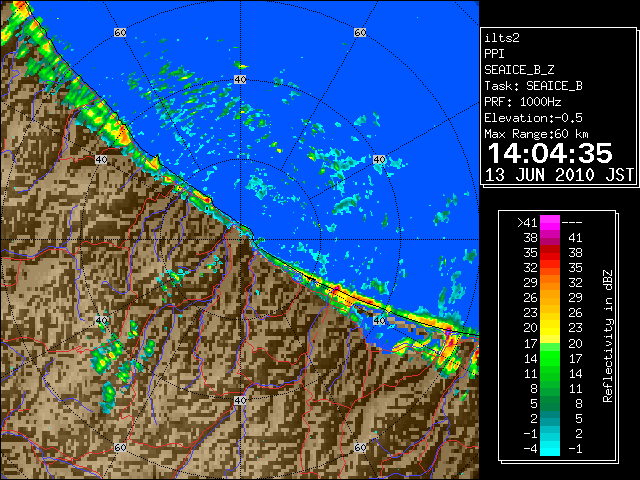The width and height of the screenshot is (640, 480).
Task: Click the orange legend band beside left-column 26
Action: 549,298
